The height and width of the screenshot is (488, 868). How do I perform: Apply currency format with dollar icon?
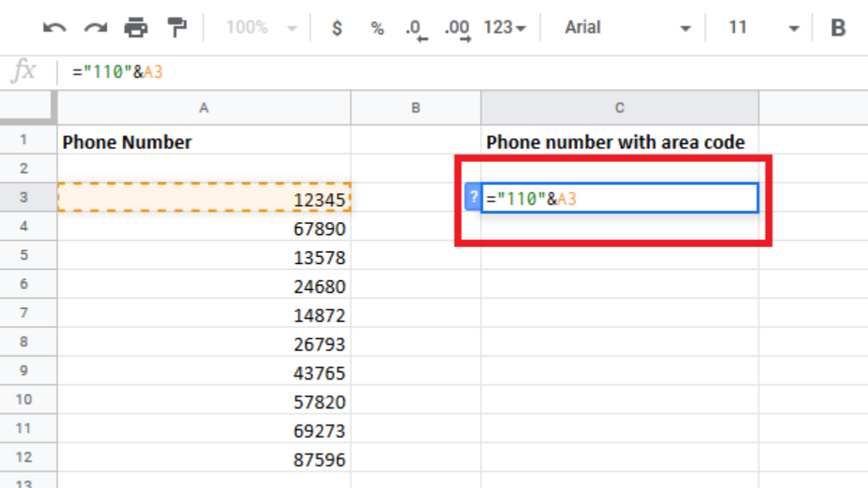pyautogui.click(x=336, y=28)
